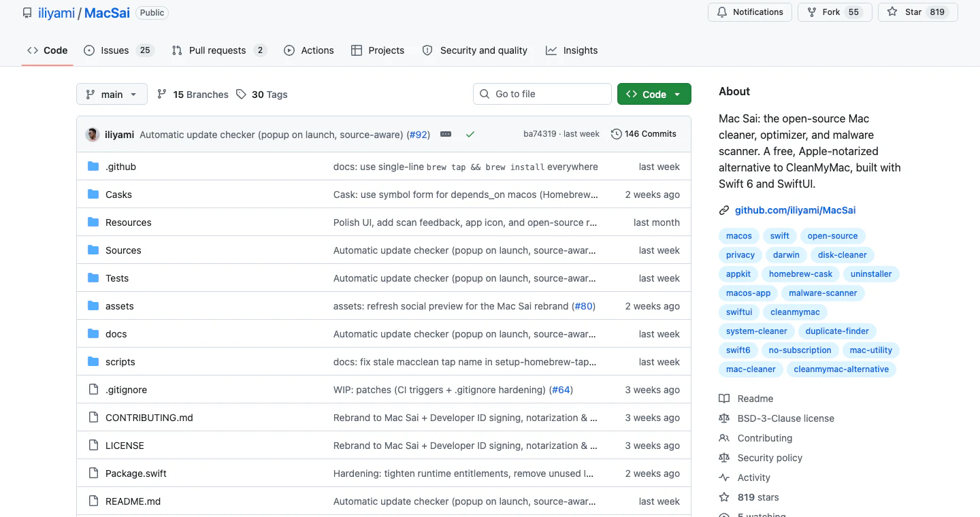Click the tags icon next to 30 Tags
The image size is (980, 517).
click(241, 95)
